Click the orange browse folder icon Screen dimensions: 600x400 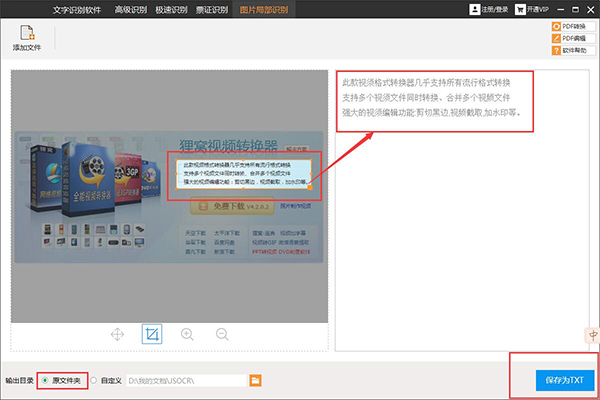(x=256, y=380)
